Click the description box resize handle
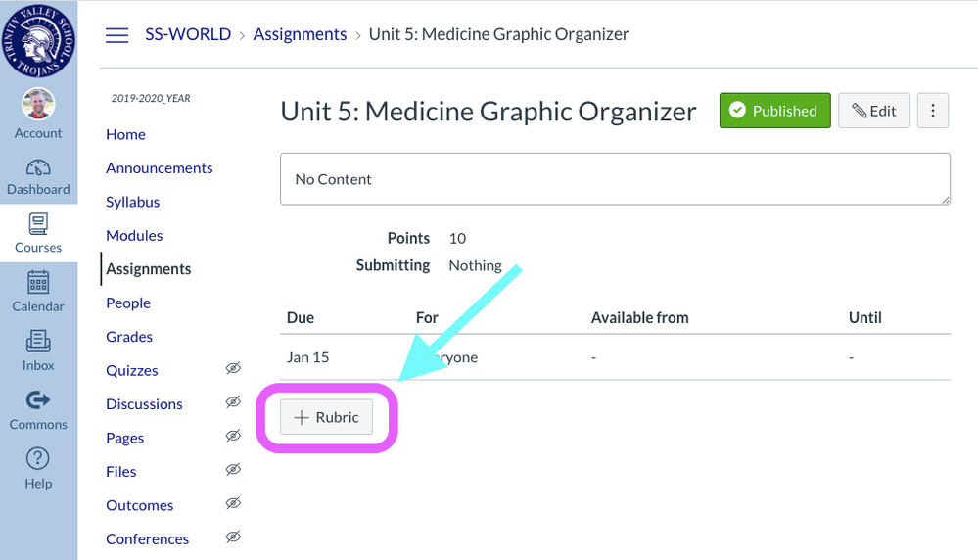978x560 pixels. pos(945,200)
